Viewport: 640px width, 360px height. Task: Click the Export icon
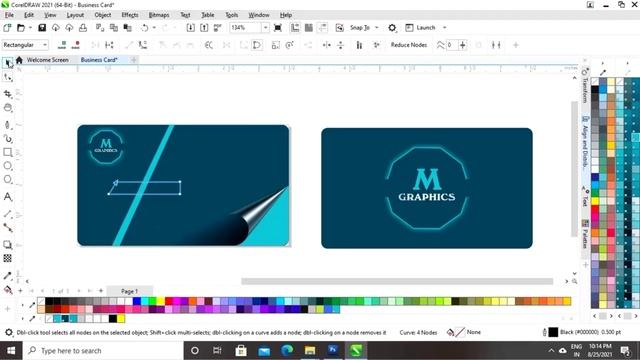[x=204, y=28]
